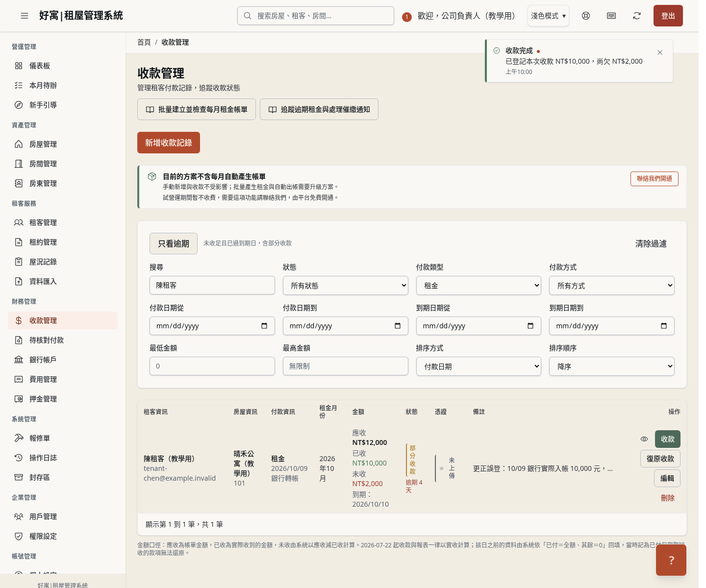Click the 聯絡我們開通 button

point(655,179)
